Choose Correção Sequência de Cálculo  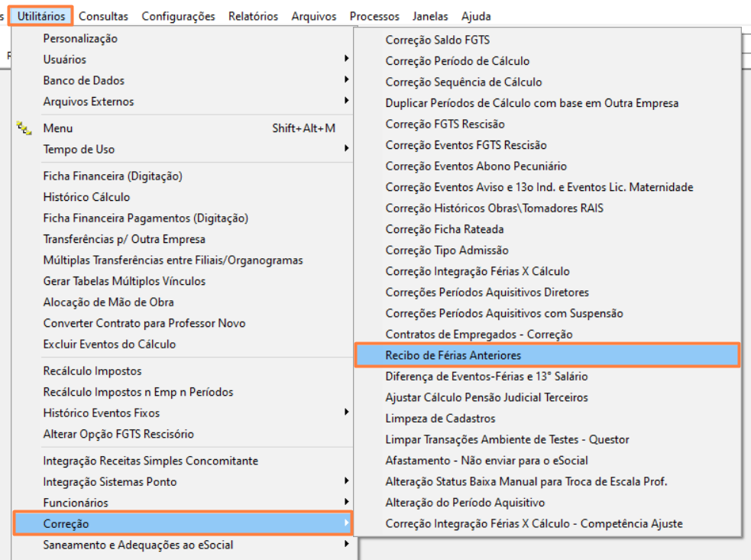coord(548,83)
